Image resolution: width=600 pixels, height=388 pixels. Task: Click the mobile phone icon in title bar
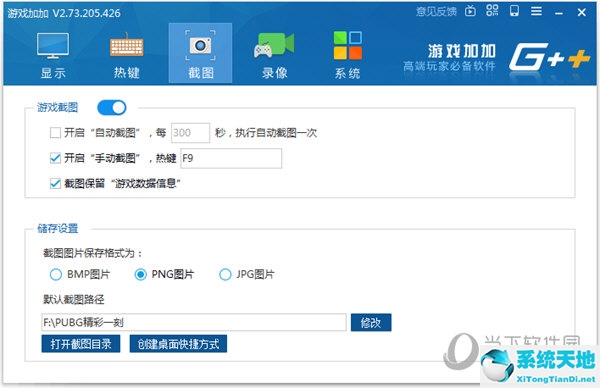514,11
